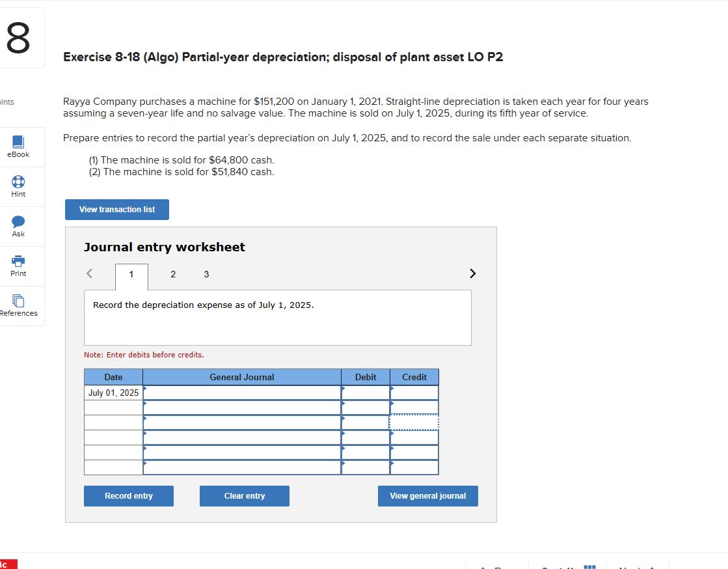Open General Journal account dropdown in last row

click(x=242, y=467)
